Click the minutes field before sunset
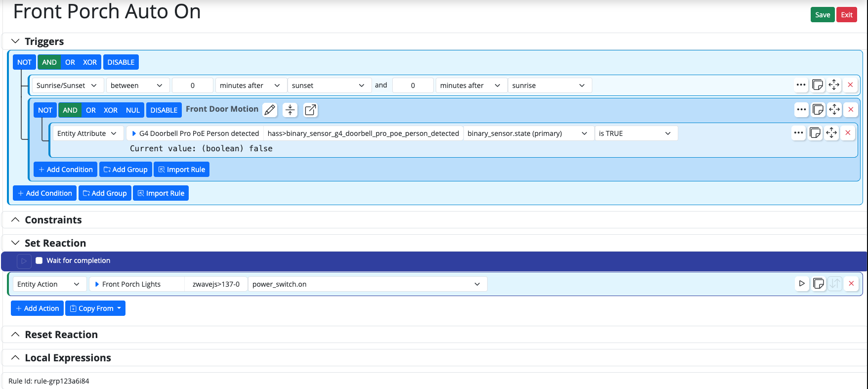The width and height of the screenshot is (868, 389). click(193, 86)
